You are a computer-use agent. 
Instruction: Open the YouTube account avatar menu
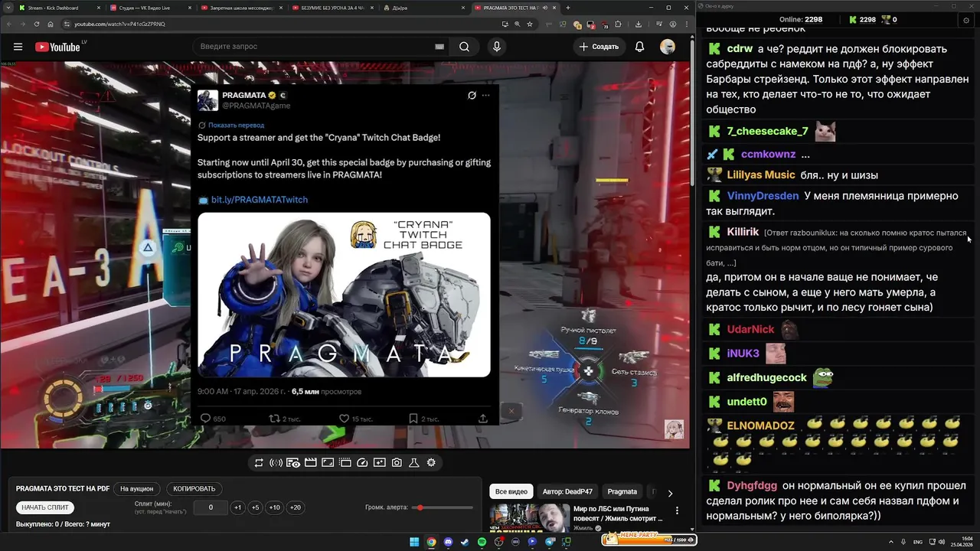pos(668,47)
